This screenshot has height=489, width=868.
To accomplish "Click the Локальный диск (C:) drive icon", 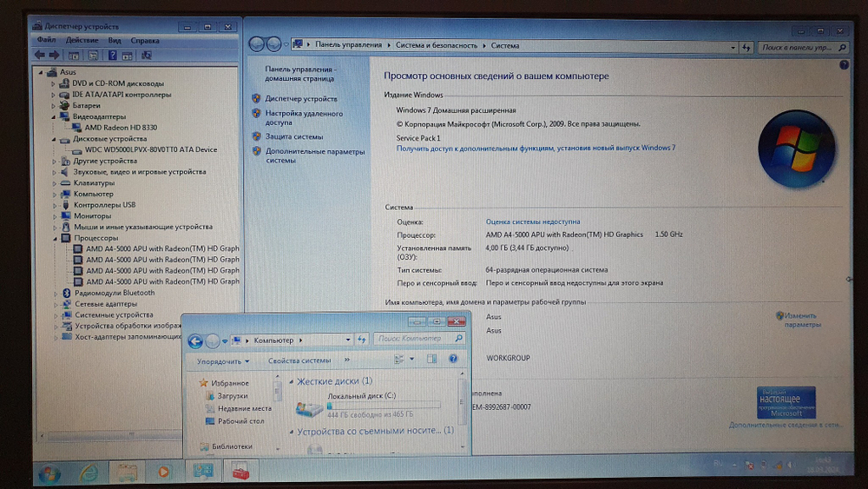I will point(309,409).
